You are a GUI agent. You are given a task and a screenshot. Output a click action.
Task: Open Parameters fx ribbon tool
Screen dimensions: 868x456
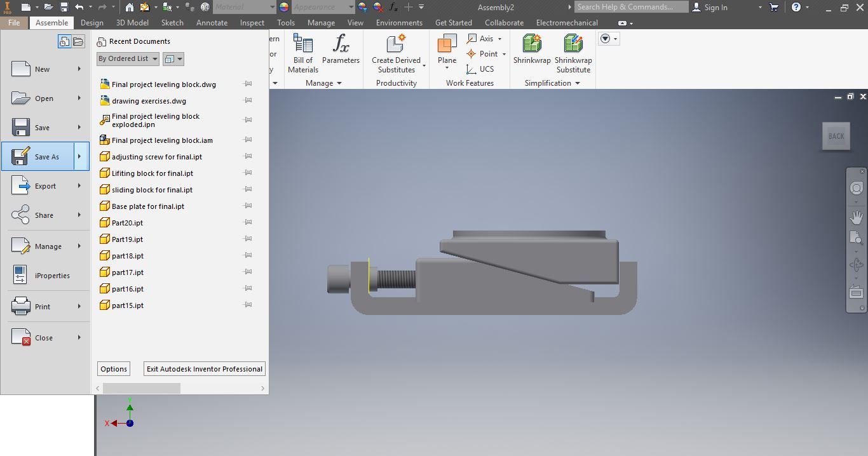tap(341, 50)
